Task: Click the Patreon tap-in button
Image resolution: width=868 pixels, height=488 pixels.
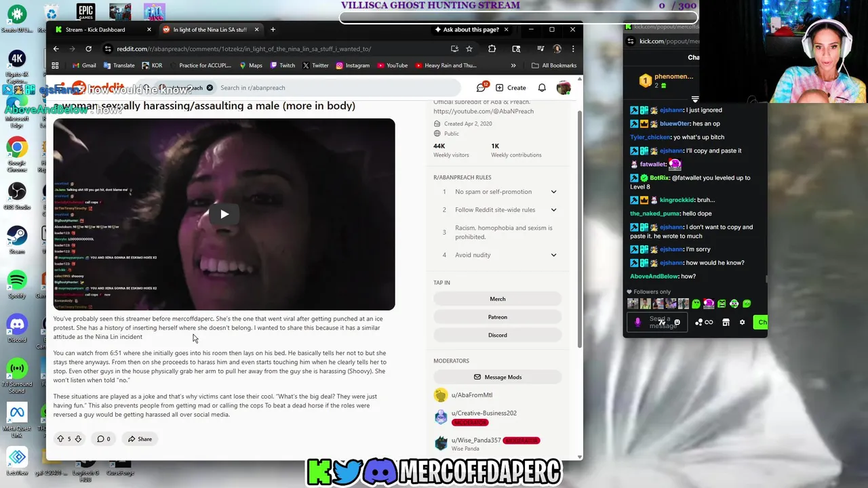Action: [498, 317]
